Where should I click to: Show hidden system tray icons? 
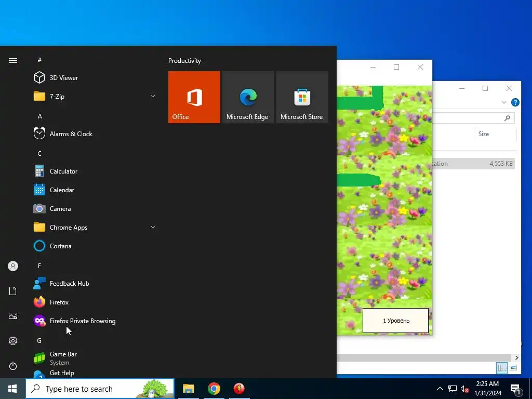coord(440,389)
